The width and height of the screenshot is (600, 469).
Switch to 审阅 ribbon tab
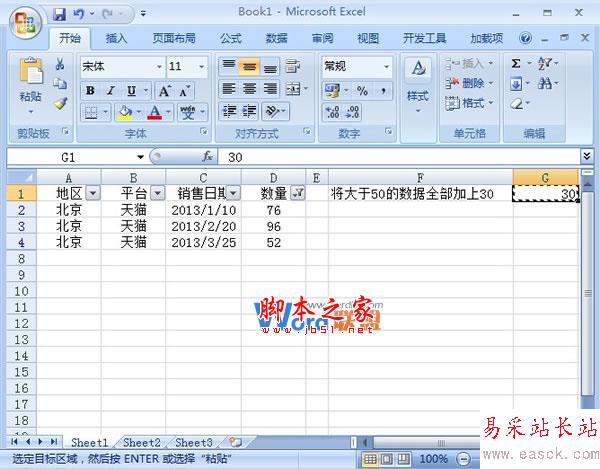pos(322,38)
